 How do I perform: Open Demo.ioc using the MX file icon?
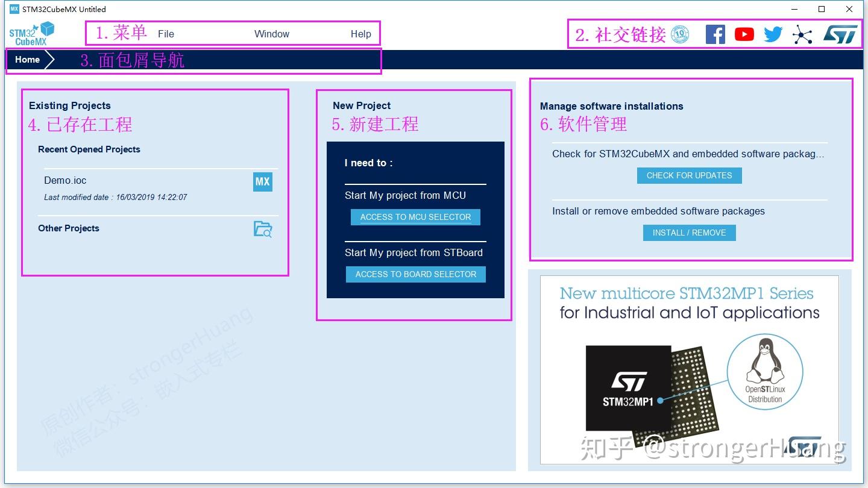[263, 181]
